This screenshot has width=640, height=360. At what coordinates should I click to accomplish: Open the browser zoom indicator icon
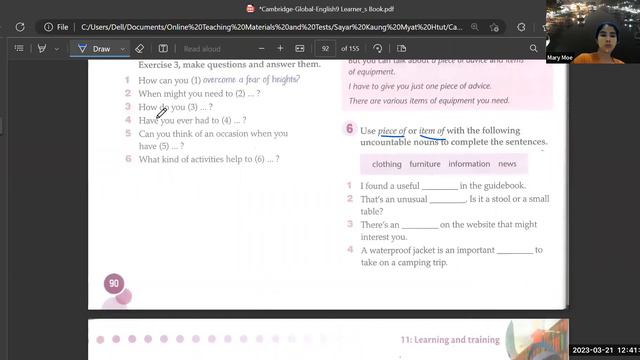475,27
